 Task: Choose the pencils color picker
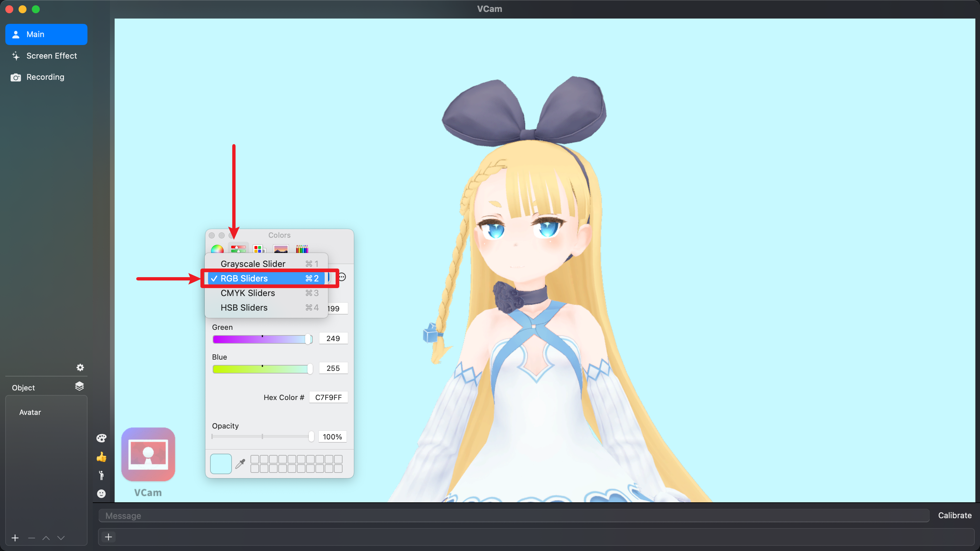(302, 249)
